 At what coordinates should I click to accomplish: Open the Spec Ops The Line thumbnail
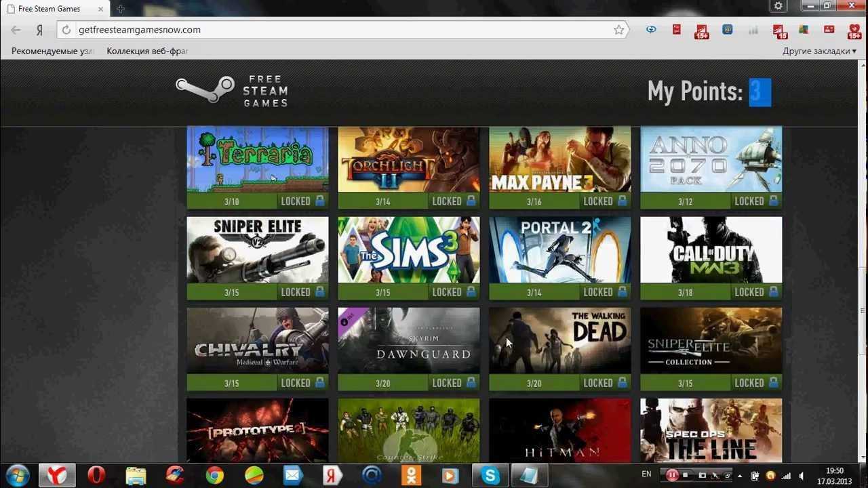pyautogui.click(x=711, y=430)
